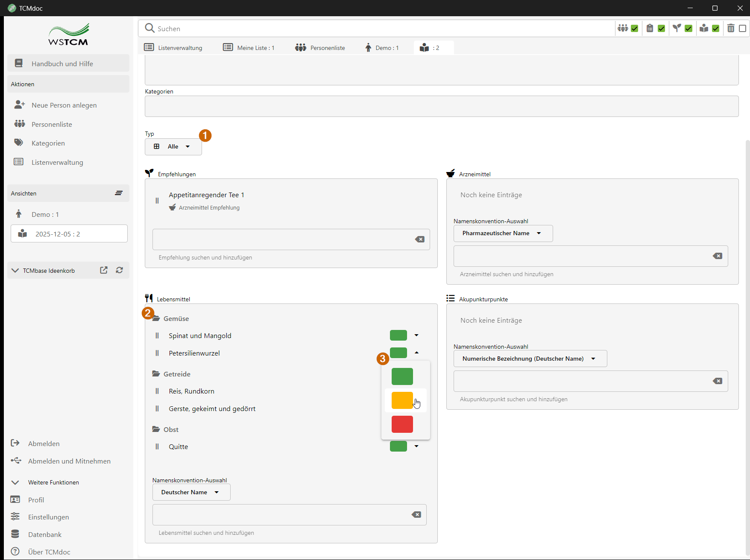Click the refresh icon beside TCMbase Ideenkorb
Image resolution: width=750 pixels, height=560 pixels.
pyautogui.click(x=120, y=270)
